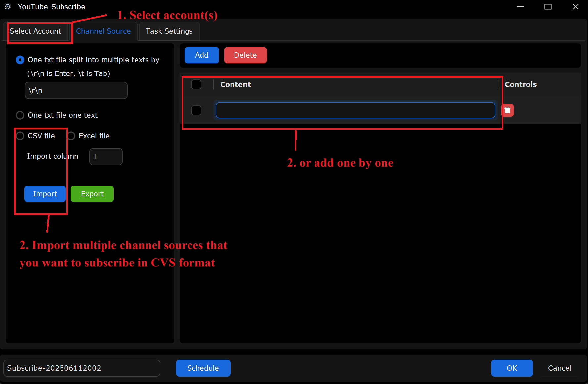Tick the checkbox of the empty content row
Screen dimensions: 588x384
pos(196,110)
